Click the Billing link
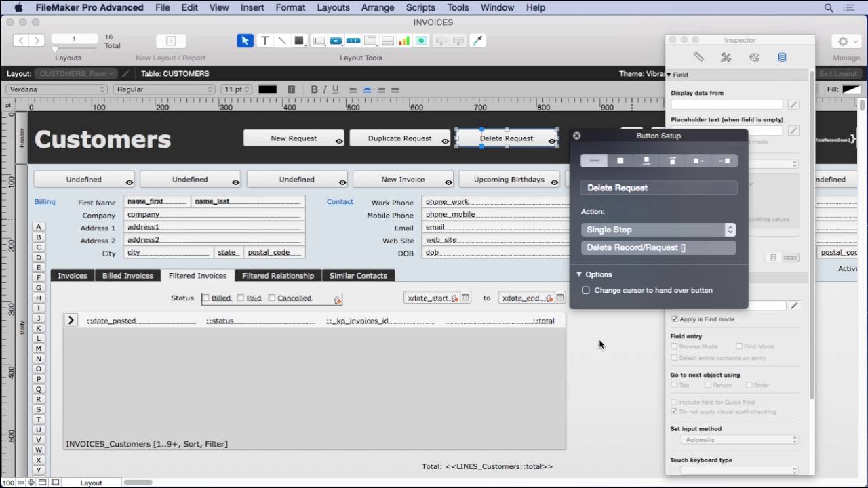Viewport: 868px width, 488px height. coord(45,201)
